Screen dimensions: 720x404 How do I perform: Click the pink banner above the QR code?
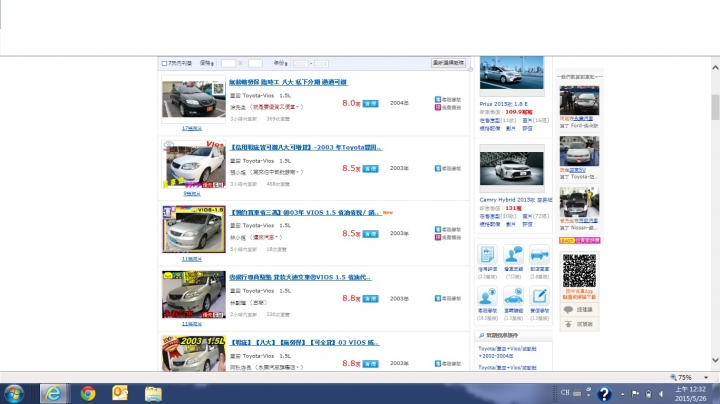point(579,241)
